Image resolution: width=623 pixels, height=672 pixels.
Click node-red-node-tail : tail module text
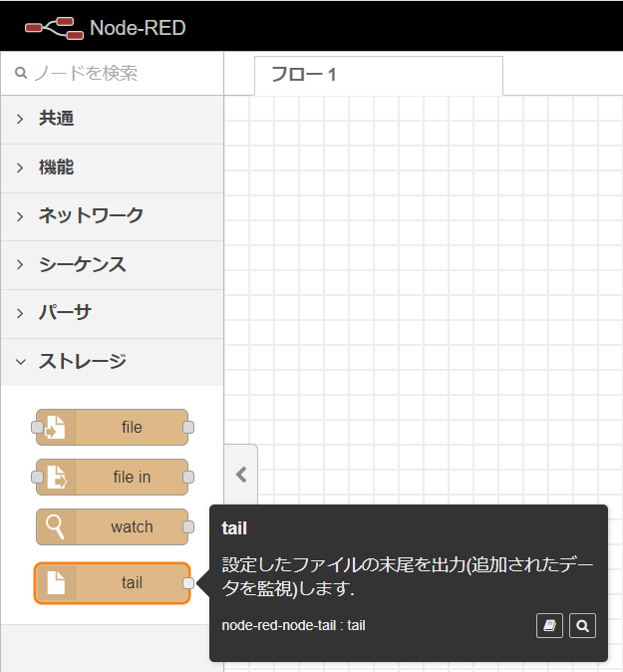click(x=293, y=625)
